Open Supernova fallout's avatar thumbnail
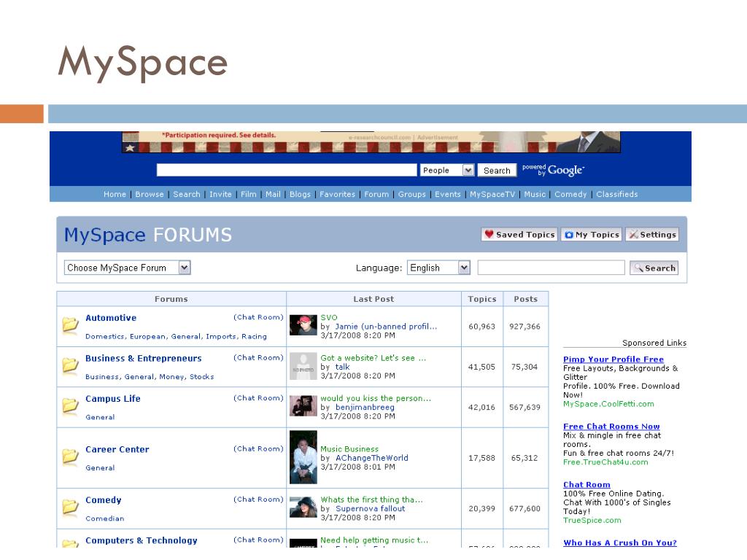The width and height of the screenshot is (747, 560). (303, 507)
